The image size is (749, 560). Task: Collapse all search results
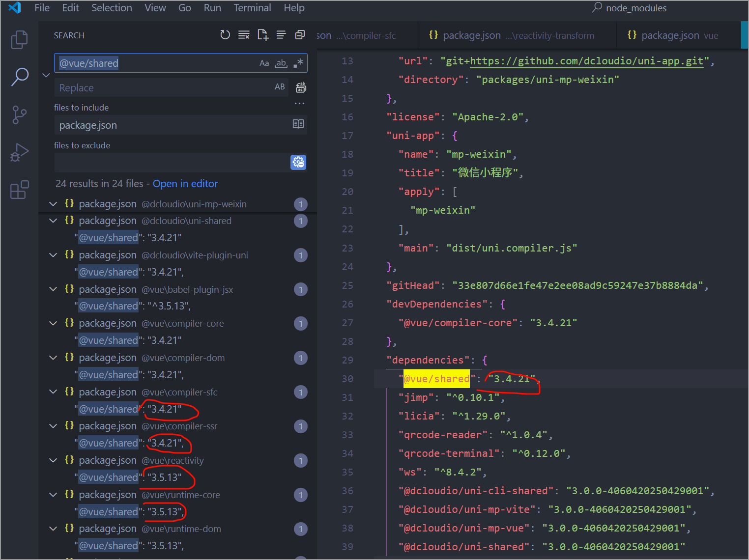(300, 35)
